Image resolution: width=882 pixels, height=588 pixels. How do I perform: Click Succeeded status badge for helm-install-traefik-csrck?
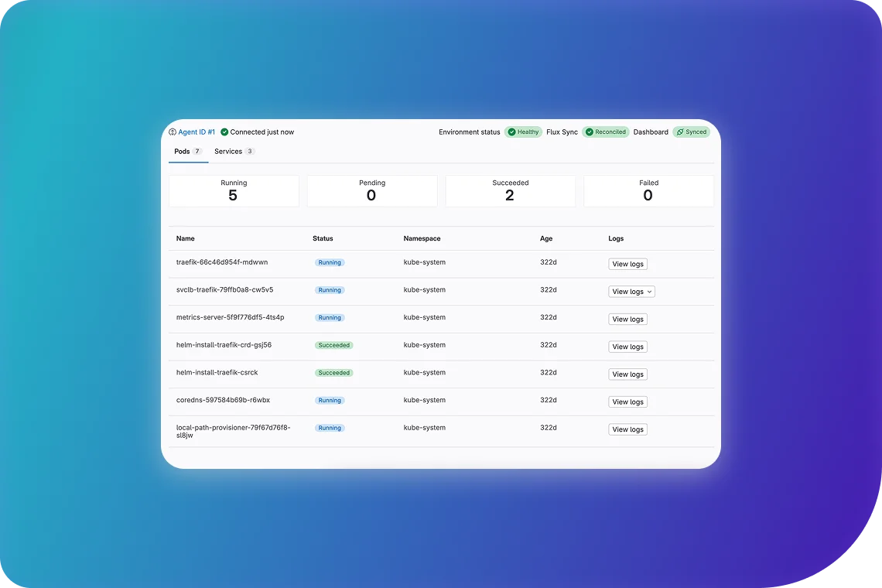click(334, 373)
